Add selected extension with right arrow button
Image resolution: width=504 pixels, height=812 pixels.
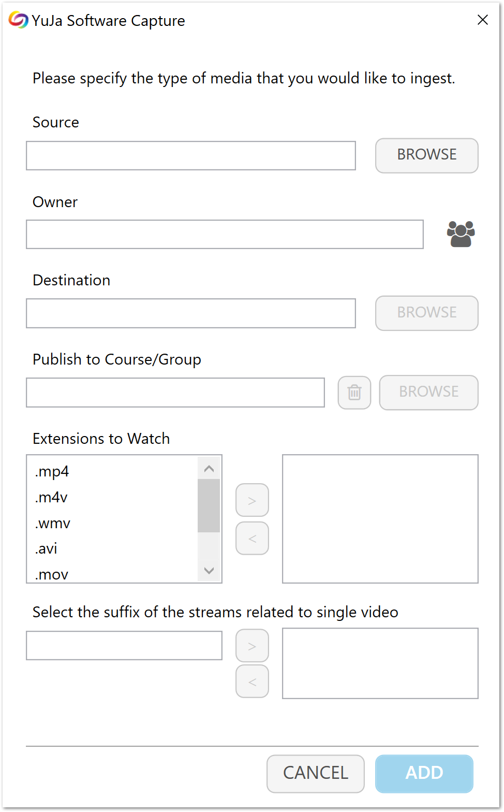tap(252, 500)
